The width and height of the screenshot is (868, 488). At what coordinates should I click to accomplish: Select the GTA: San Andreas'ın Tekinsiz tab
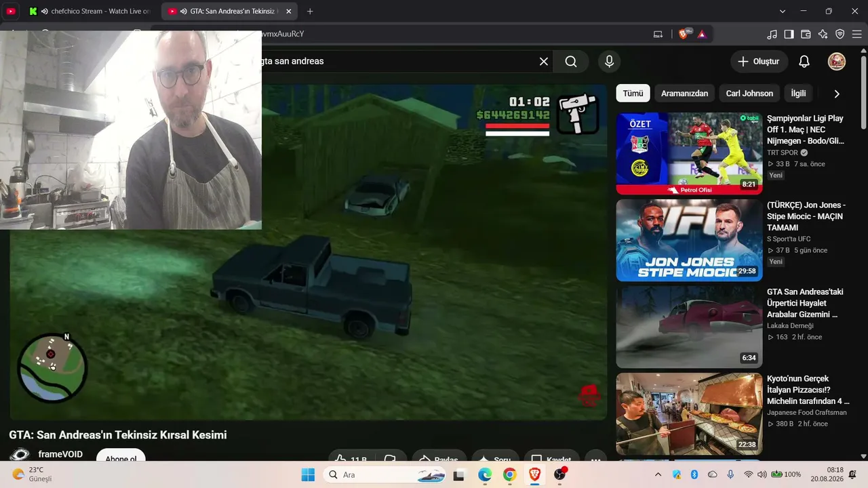point(229,12)
